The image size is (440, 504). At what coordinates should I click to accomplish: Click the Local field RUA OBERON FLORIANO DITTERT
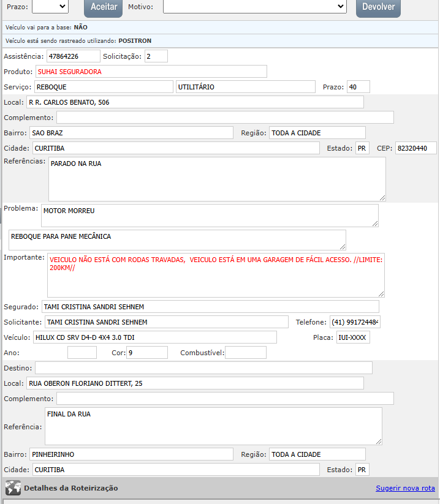point(195,383)
